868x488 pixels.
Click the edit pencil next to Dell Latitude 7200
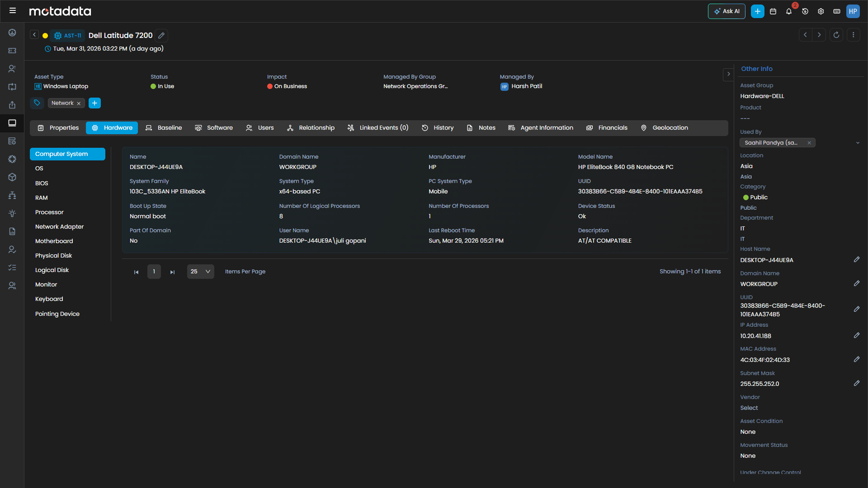click(x=161, y=35)
